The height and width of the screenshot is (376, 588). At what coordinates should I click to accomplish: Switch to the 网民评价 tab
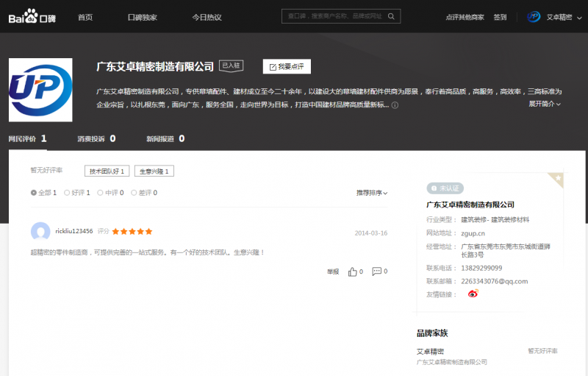(28, 139)
